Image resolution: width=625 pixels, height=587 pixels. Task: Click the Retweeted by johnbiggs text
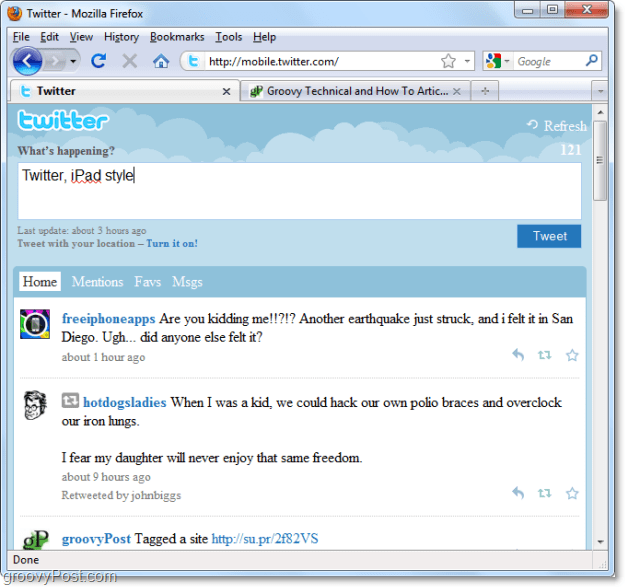click(x=121, y=495)
